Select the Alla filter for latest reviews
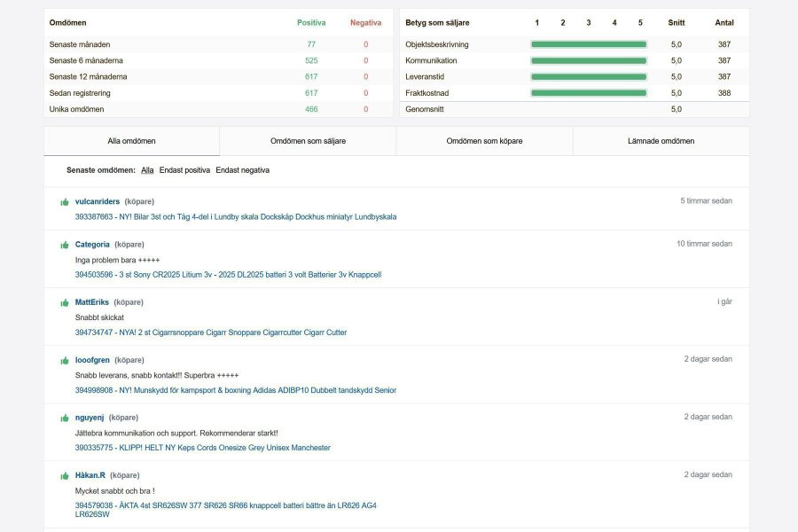This screenshot has height=532, width=798. (x=147, y=170)
